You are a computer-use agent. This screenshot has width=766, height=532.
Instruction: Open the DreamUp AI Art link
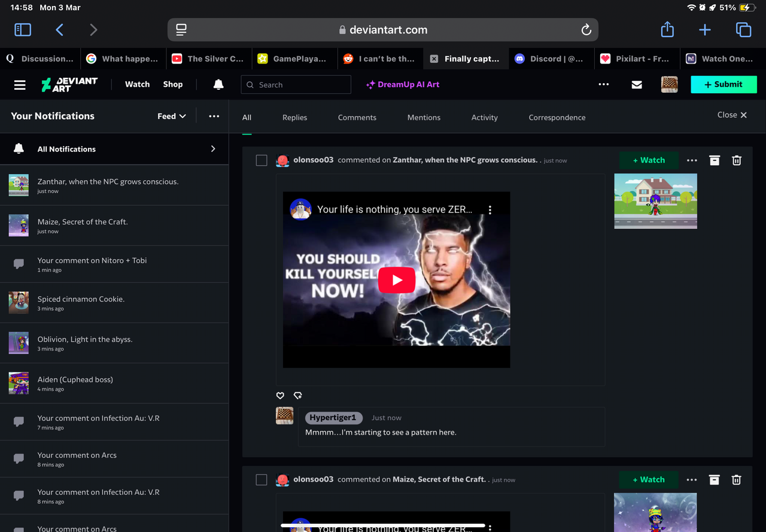coord(403,84)
